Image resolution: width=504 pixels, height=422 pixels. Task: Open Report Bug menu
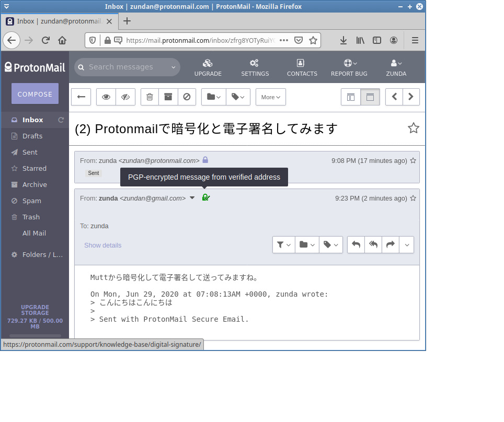tap(349, 67)
